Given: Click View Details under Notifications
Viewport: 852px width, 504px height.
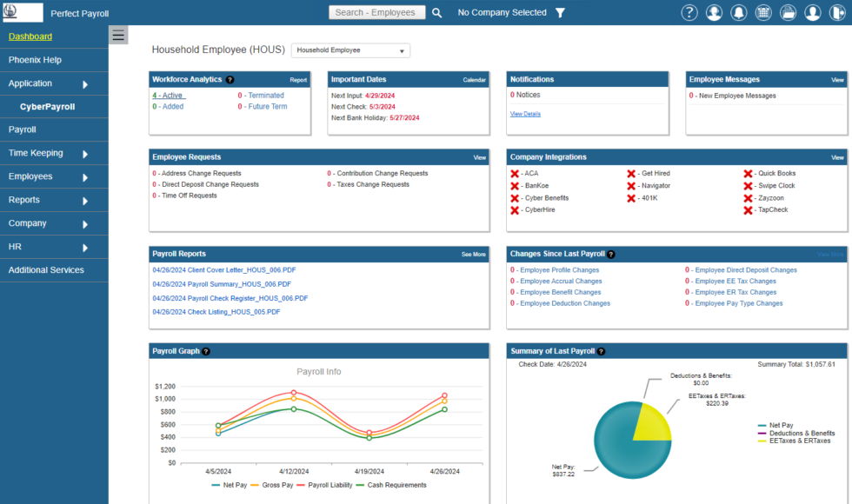Looking at the screenshot, I should pyautogui.click(x=524, y=114).
